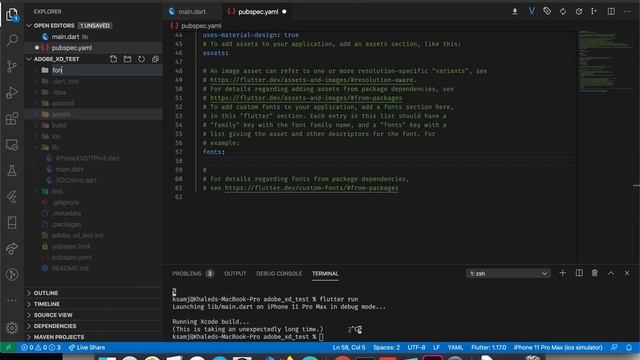
Task: Click Live Share in status bar
Action: point(87,348)
